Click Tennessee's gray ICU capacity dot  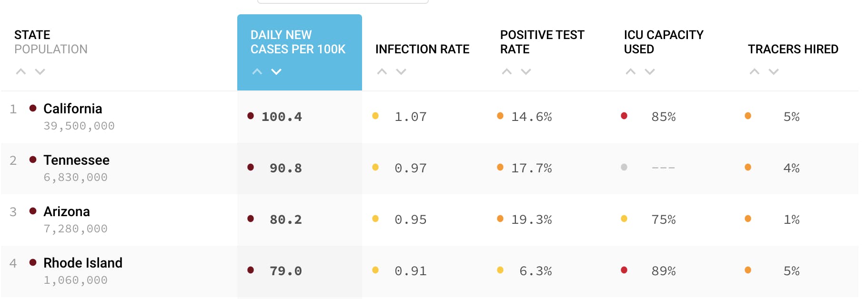(x=624, y=167)
